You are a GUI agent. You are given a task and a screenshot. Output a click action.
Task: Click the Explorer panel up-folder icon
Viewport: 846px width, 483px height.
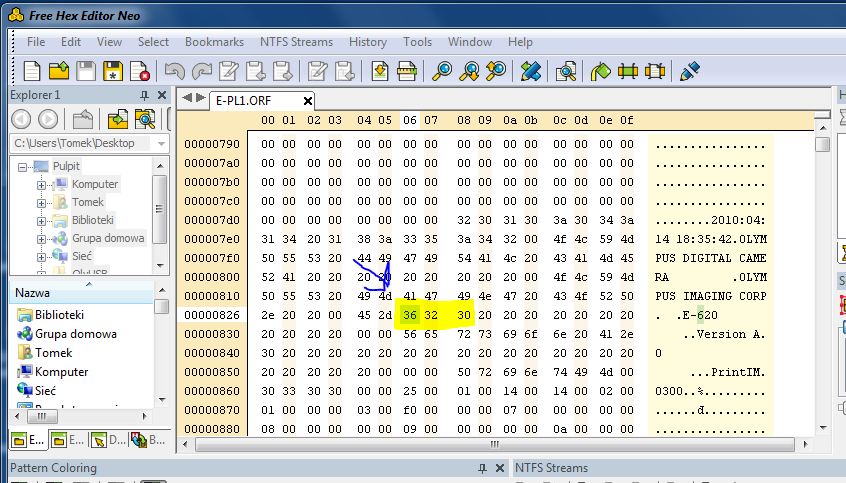click(x=82, y=120)
